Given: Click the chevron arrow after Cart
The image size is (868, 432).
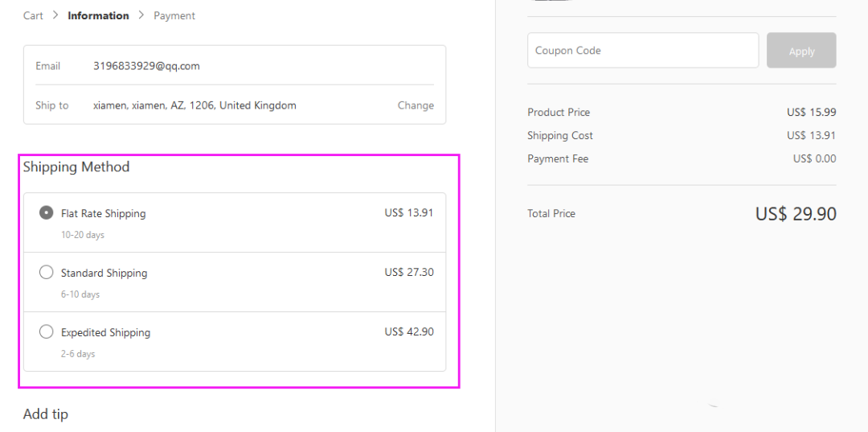Looking at the screenshot, I should [55, 15].
